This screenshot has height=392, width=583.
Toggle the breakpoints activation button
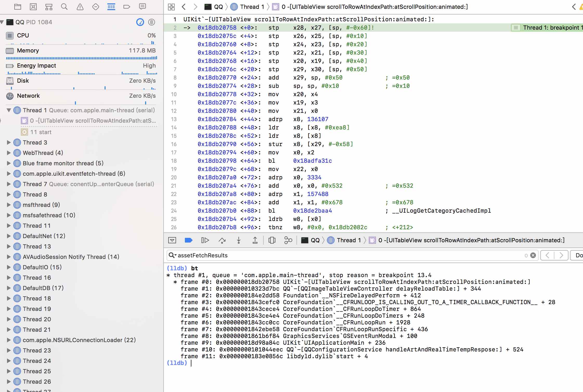tap(189, 240)
